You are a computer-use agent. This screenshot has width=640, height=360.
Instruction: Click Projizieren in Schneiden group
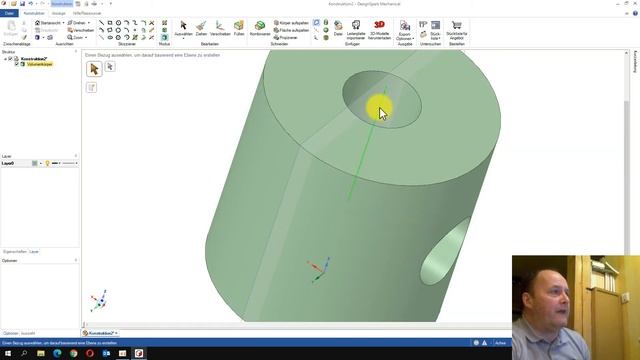click(286, 38)
